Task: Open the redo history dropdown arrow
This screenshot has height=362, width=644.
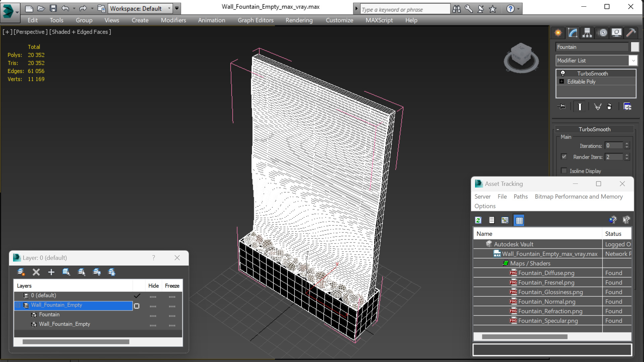Action: [x=92, y=9]
